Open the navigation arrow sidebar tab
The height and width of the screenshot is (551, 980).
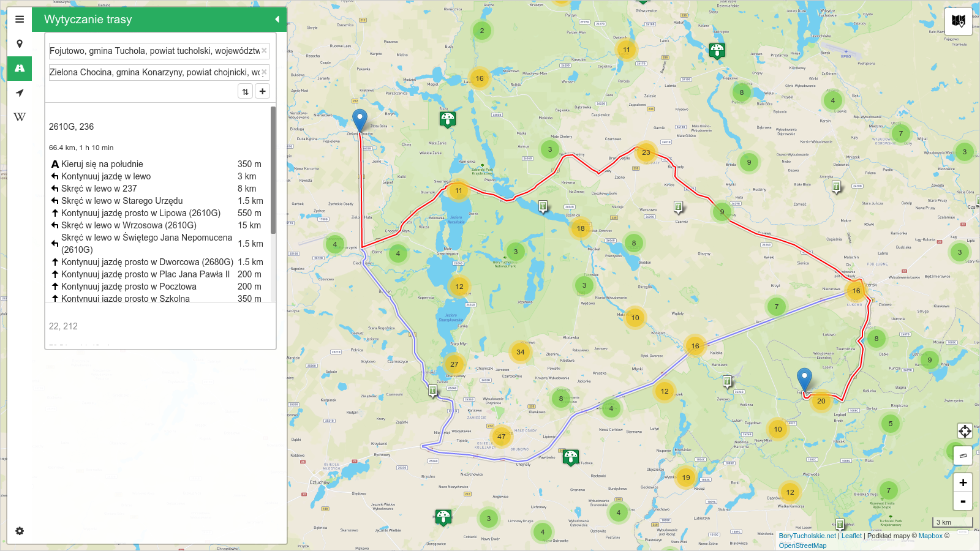tap(20, 93)
